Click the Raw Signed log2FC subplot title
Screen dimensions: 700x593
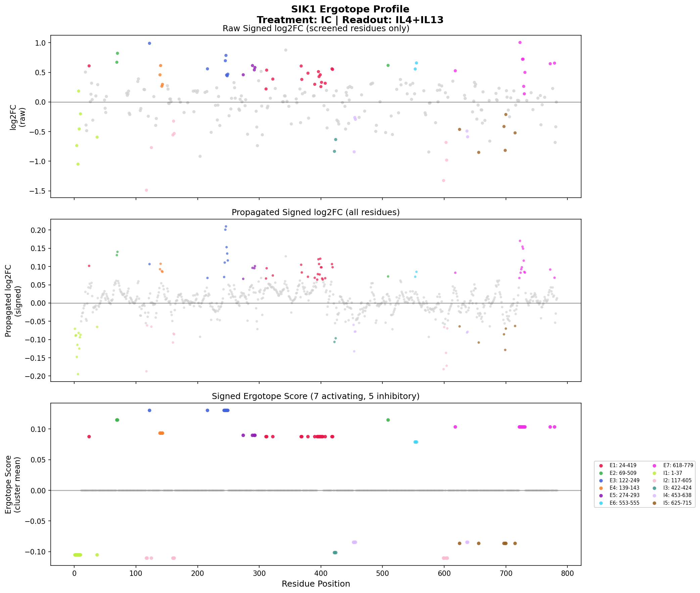(316, 29)
